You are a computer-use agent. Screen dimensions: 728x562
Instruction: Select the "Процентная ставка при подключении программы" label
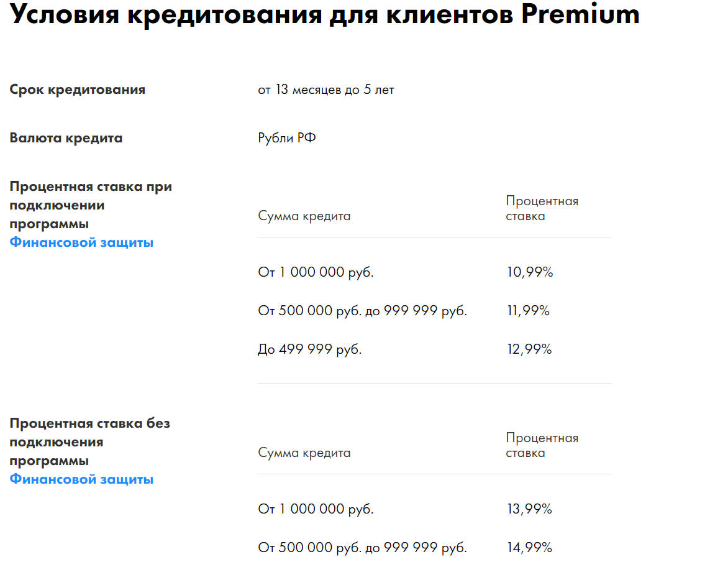tap(91, 205)
